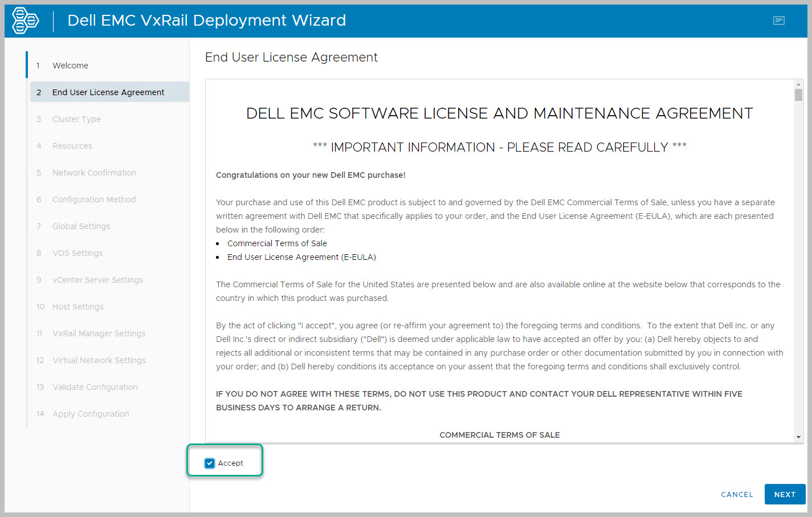
Task: Select the Host Settings step
Action: 77,307
